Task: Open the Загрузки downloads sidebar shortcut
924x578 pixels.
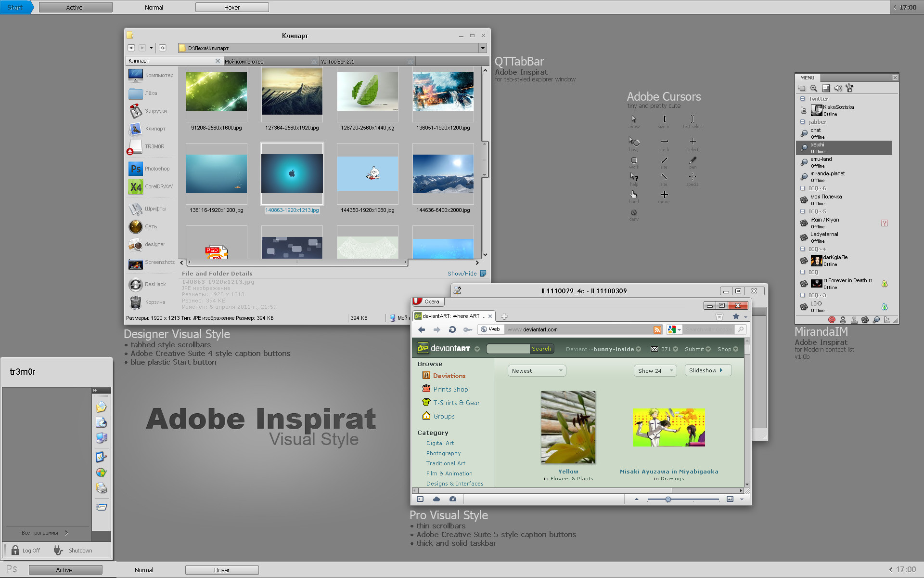Action: pyautogui.click(x=148, y=111)
